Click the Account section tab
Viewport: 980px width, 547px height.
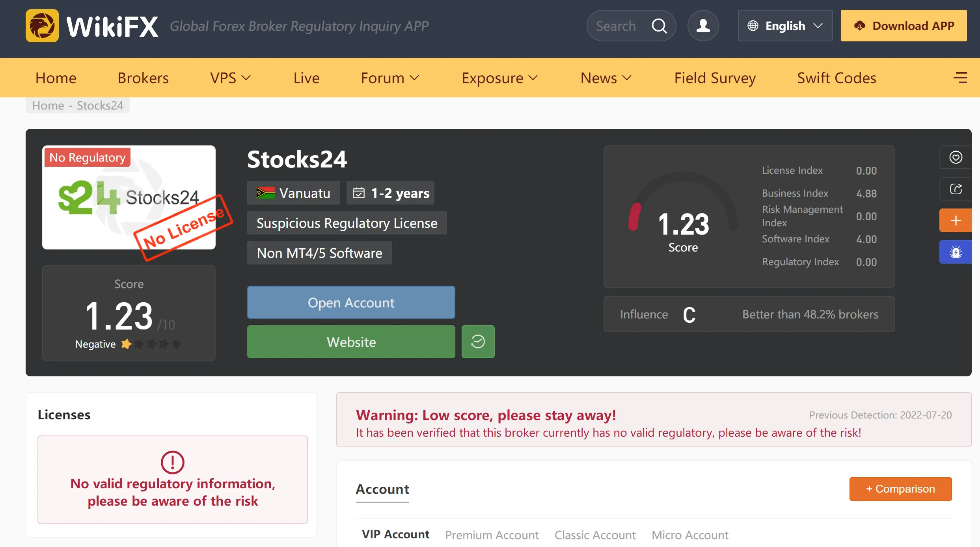coord(382,489)
